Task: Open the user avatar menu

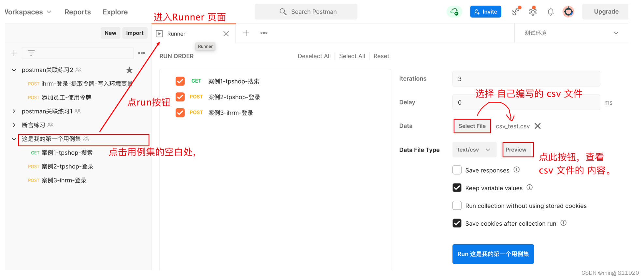Action: pyautogui.click(x=568, y=12)
